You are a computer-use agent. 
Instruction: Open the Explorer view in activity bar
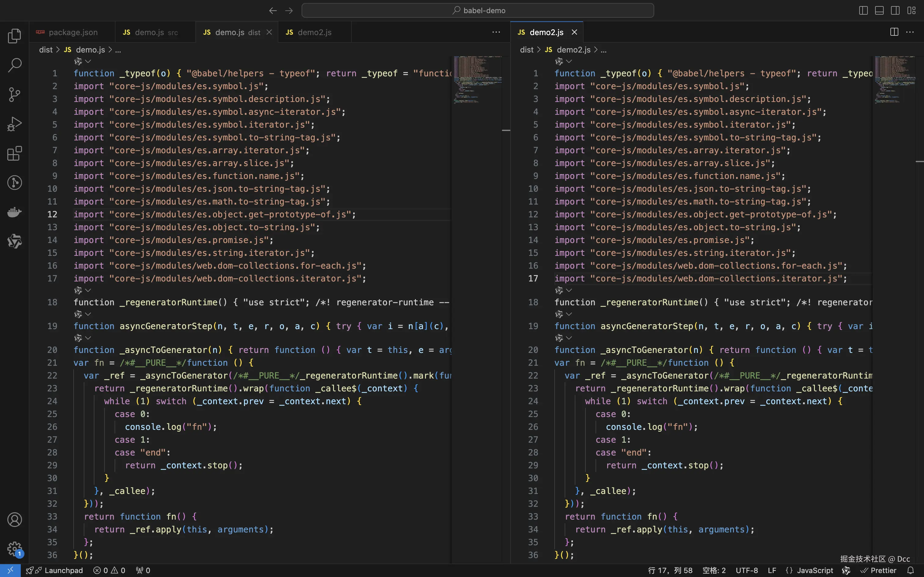point(14,36)
